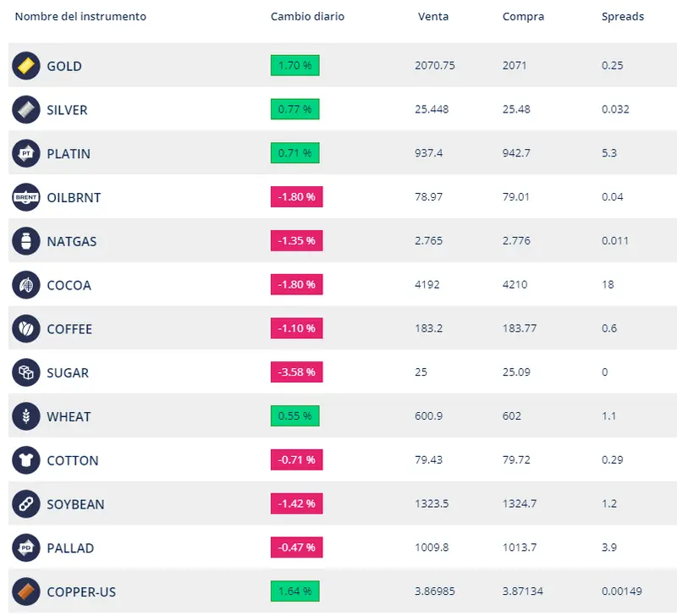The image size is (677, 616).
Task: Select the PLATIN instrument icon
Action: point(26,154)
